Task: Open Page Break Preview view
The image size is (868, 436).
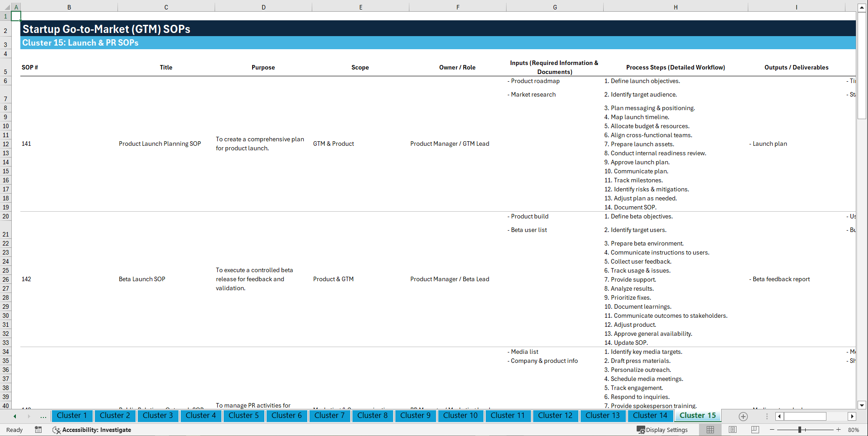Action: (755, 430)
